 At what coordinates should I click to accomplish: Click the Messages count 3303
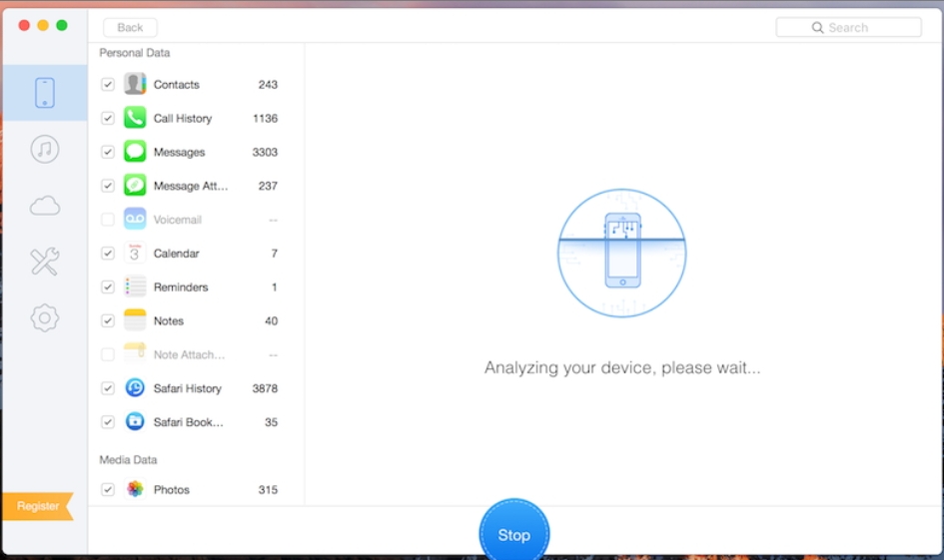tap(265, 152)
